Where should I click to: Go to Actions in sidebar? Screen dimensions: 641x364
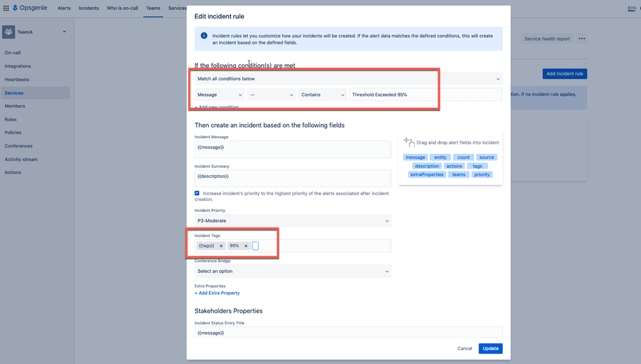point(13,173)
